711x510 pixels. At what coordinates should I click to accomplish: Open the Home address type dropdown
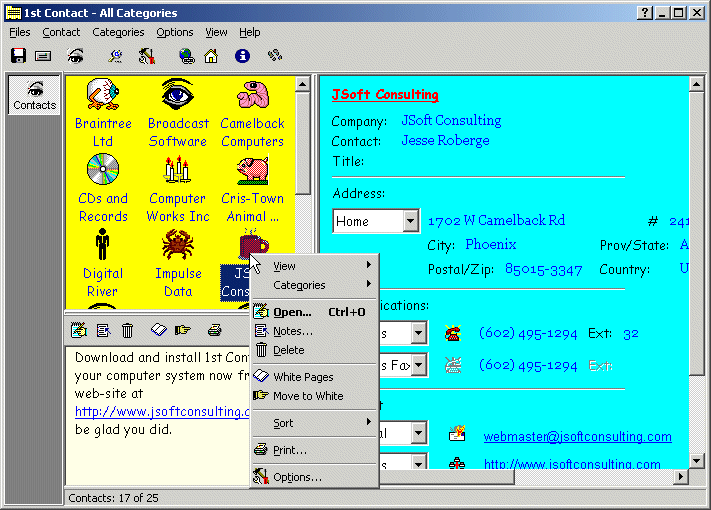[x=410, y=221]
